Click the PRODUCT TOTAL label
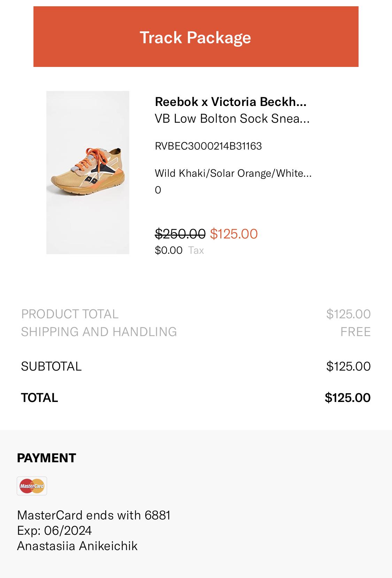The width and height of the screenshot is (392, 578). [70, 314]
